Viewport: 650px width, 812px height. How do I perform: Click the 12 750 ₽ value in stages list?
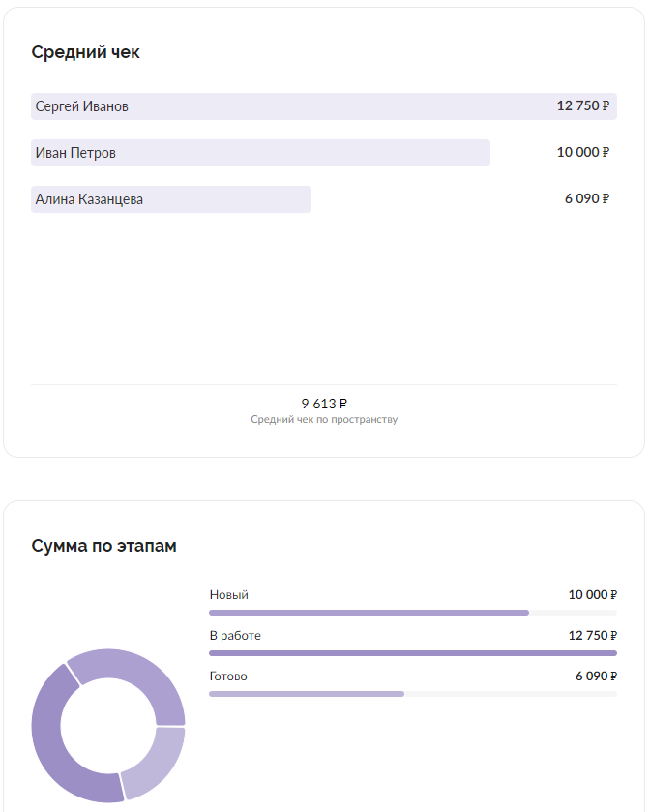593,636
